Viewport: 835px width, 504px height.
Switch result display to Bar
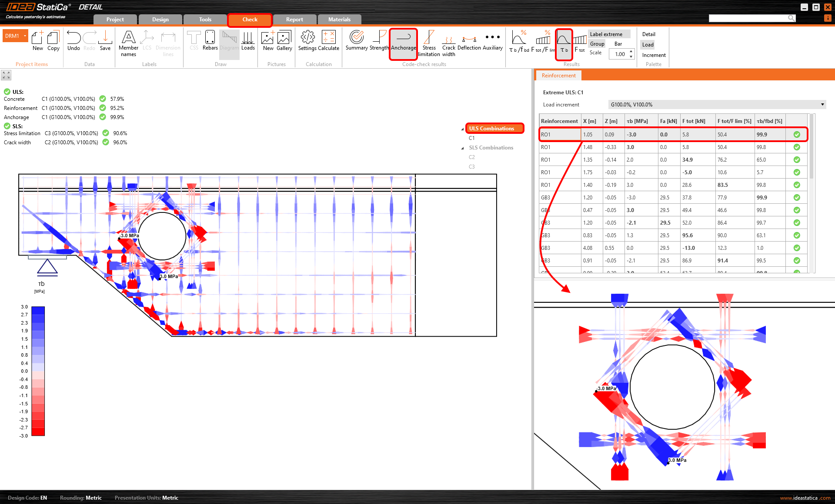[x=618, y=44]
